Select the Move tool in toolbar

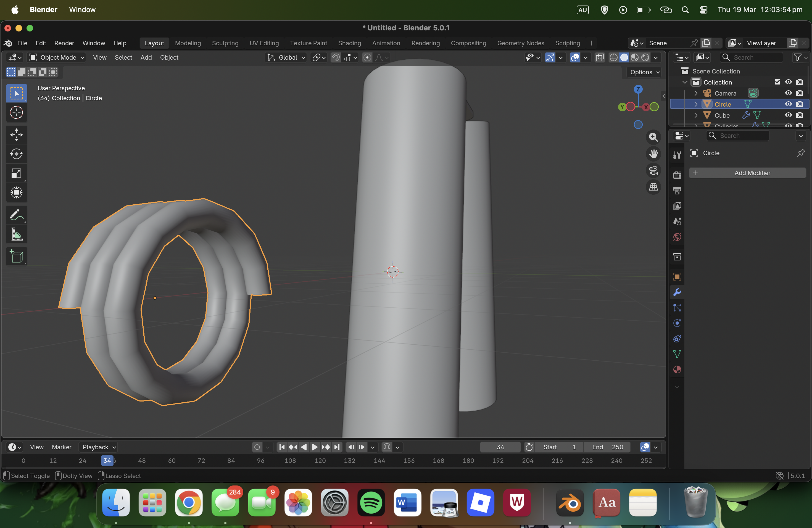[16, 135]
